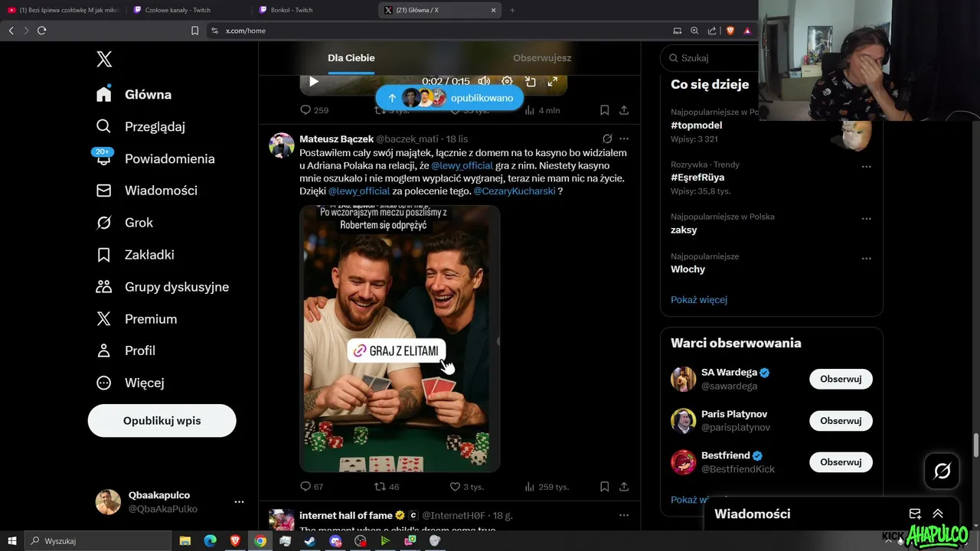Reply to top post with 259 comments
Screen dimensions: 980x551
pyautogui.click(x=314, y=110)
